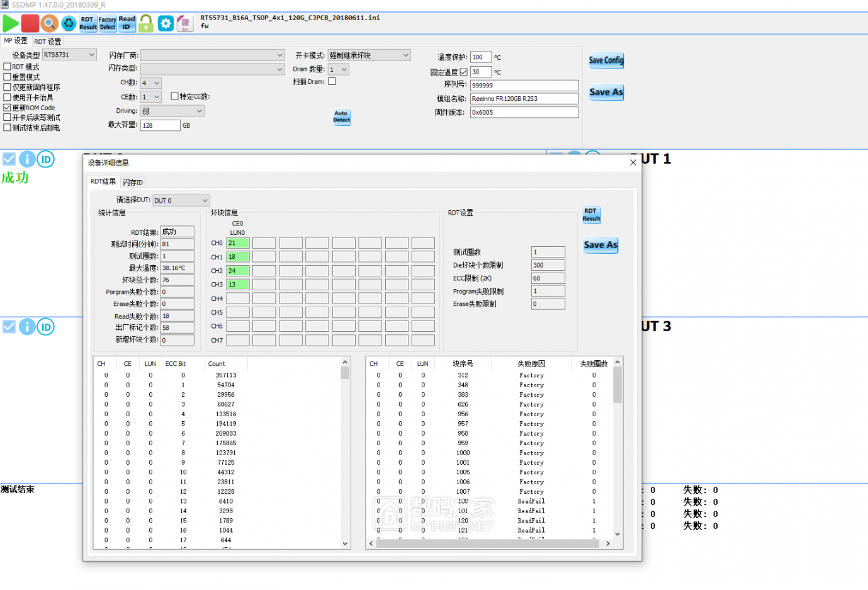
Task: Click Save As in the main settings panel
Action: [x=606, y=92]
